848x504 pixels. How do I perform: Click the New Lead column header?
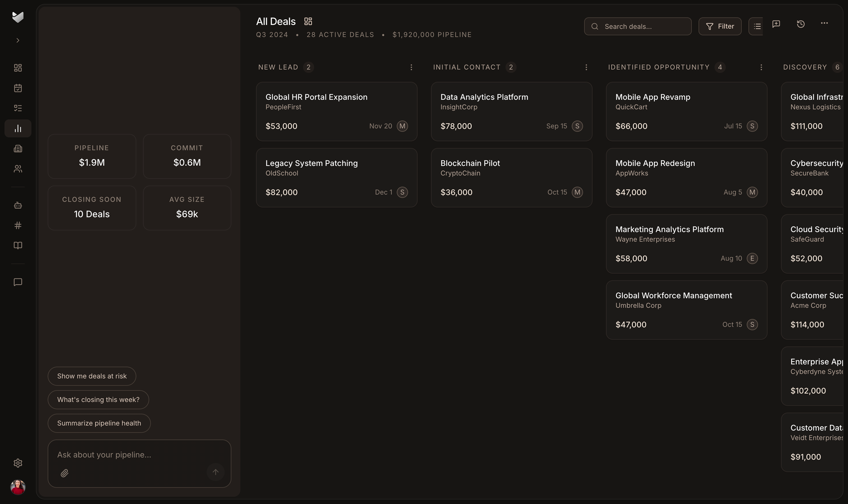tap(278, 67)
